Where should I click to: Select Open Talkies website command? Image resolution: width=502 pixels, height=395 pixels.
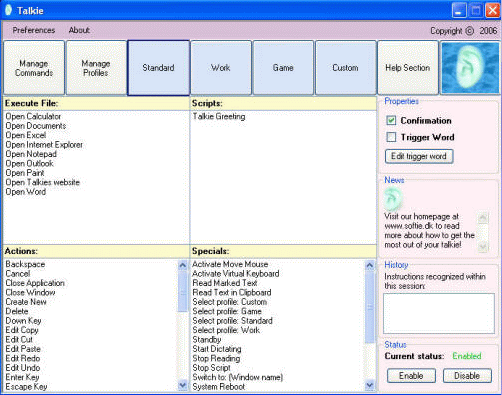pos(43,182)
